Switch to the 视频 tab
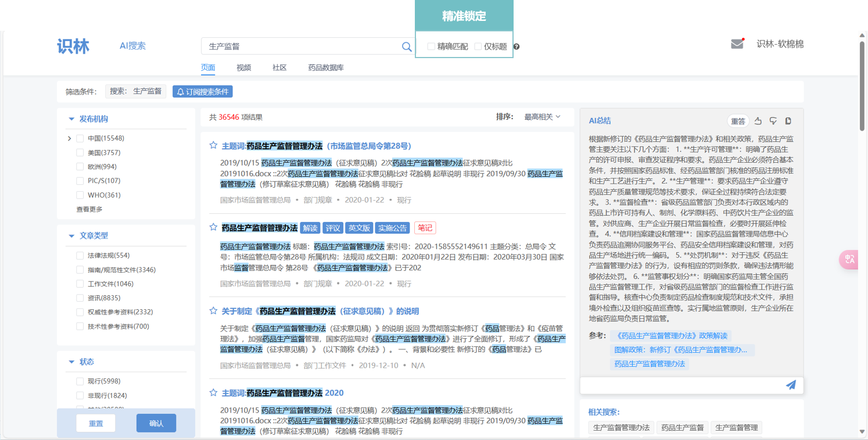This screenshot has width=868, height=440. [244, 67]
